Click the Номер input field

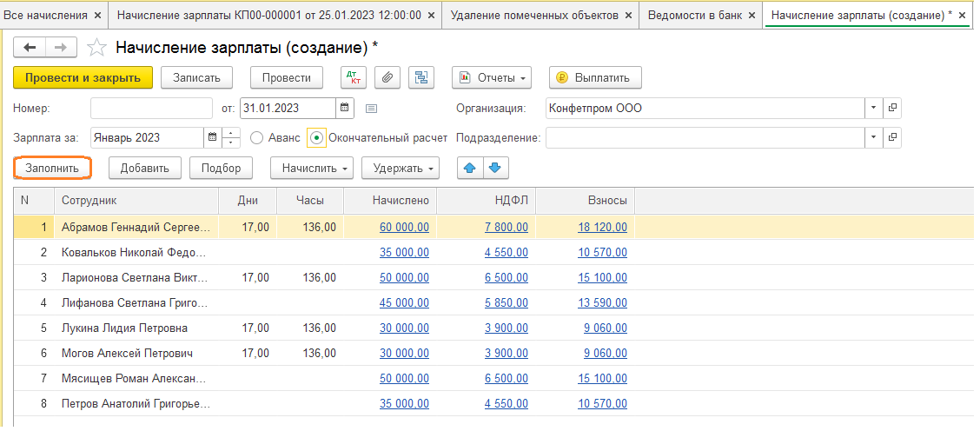(x=151, y=109)
